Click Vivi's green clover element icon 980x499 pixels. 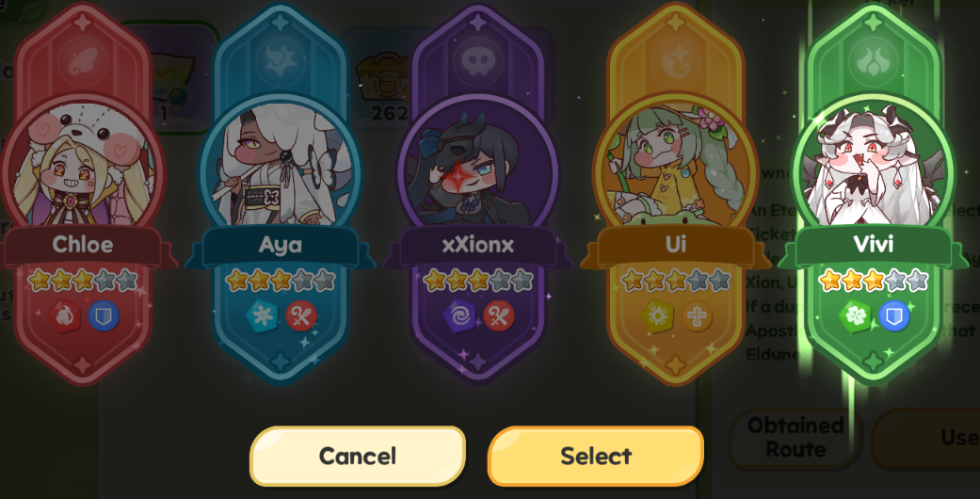[855, 315]
